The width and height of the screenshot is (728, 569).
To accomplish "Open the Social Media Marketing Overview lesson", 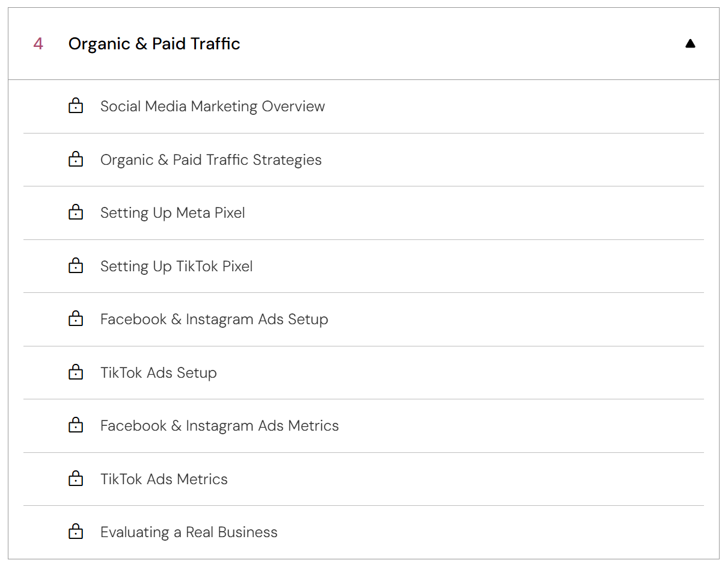I will (x=212, y=106).
